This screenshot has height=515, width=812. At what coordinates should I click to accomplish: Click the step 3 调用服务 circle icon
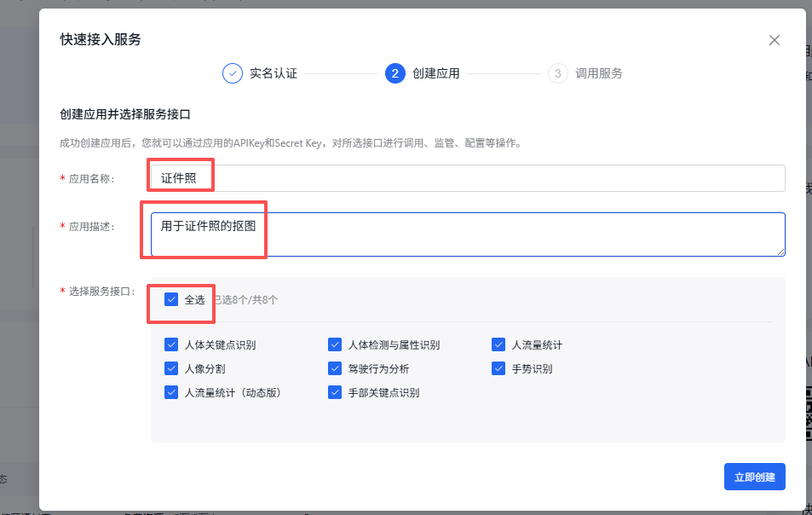(x=558, y=73)
